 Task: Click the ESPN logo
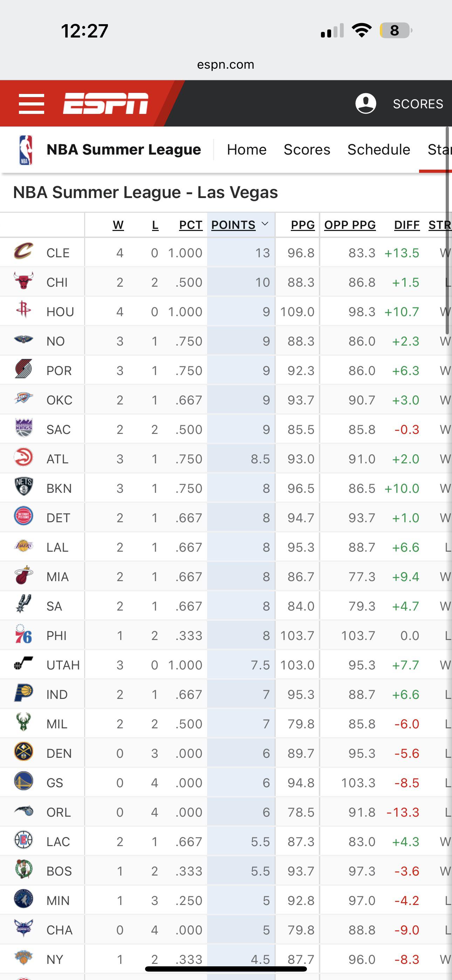pos(105,103)
